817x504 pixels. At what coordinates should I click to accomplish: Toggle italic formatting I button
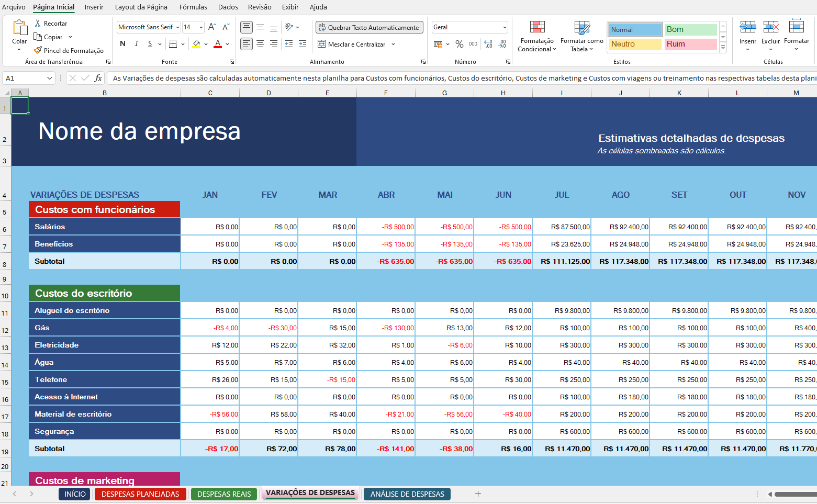click(137, 44)
